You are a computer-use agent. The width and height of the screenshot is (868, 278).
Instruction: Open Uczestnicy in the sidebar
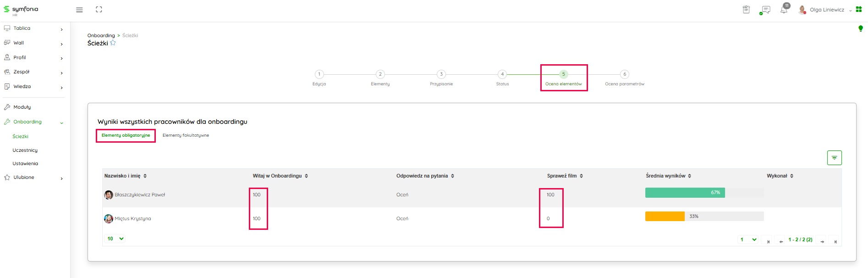pos(25,150)
